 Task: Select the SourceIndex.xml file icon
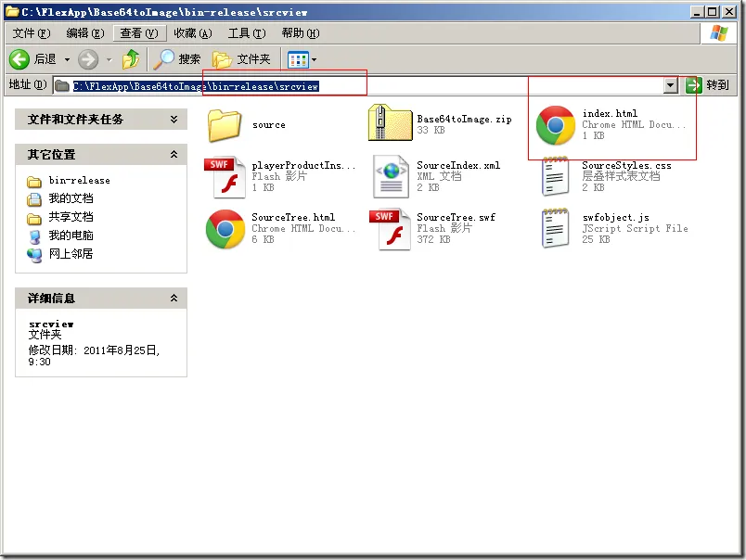coord(391,177)
